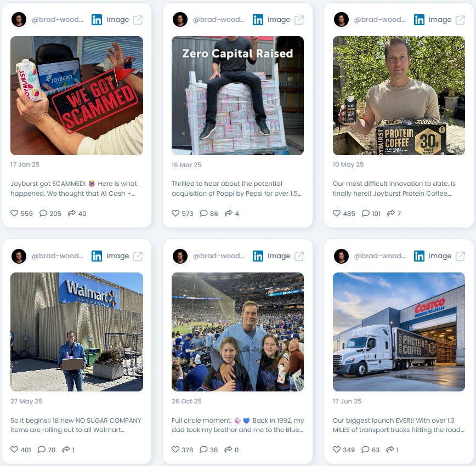
Task: Open external link icon on 'We Got Scammed' post
Action: coord(138,20)
